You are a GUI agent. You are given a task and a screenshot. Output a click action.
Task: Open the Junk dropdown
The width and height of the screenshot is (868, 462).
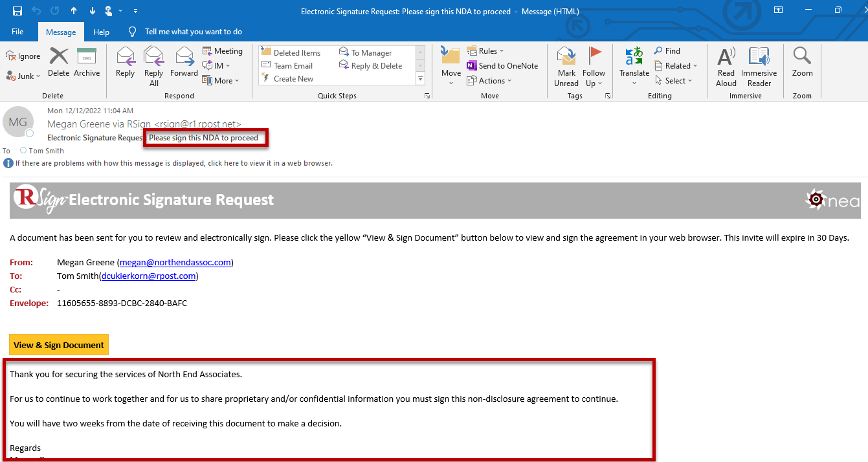point(23,76)
